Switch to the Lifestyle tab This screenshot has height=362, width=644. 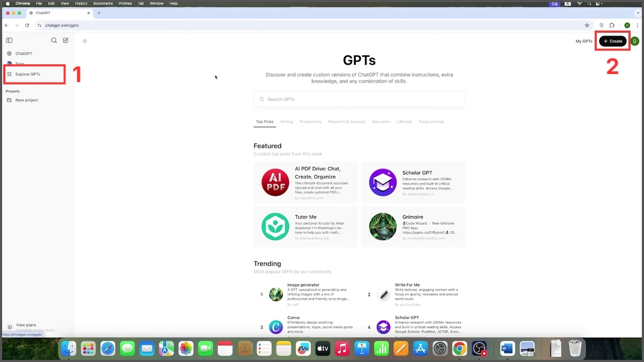pyautogui.click(x=405, y=122)
